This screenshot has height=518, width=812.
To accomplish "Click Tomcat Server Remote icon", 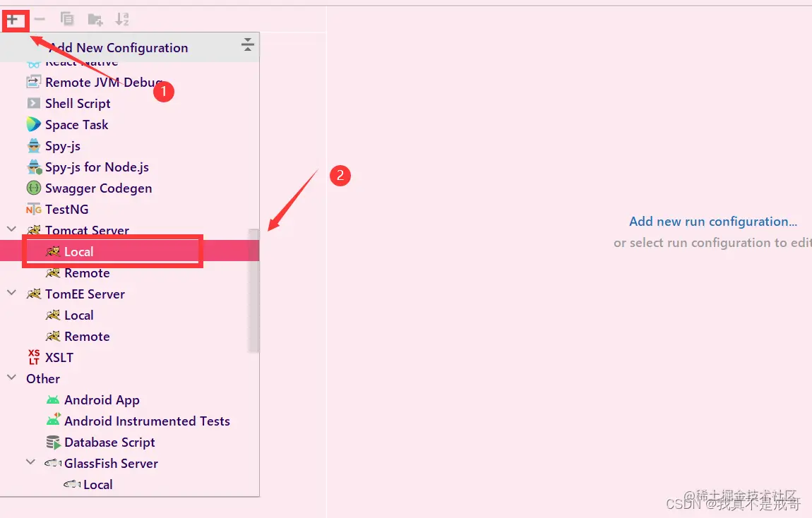I will point(53,272).
